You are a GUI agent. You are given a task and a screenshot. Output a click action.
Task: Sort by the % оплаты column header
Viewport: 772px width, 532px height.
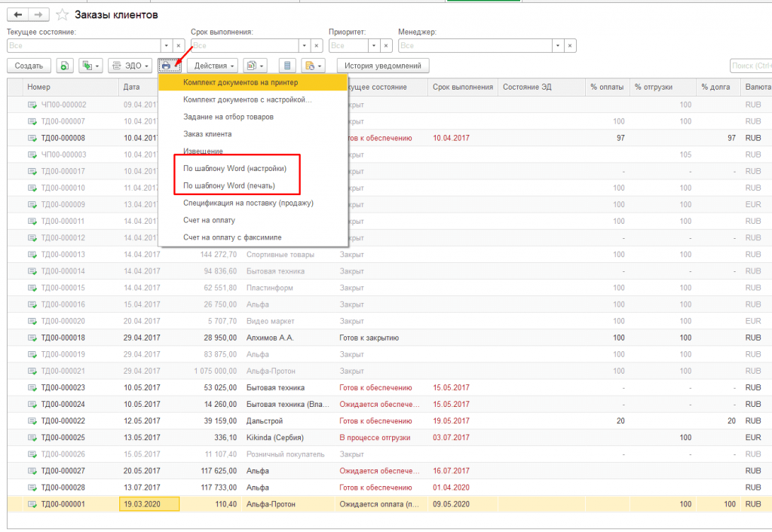[607, 87]
